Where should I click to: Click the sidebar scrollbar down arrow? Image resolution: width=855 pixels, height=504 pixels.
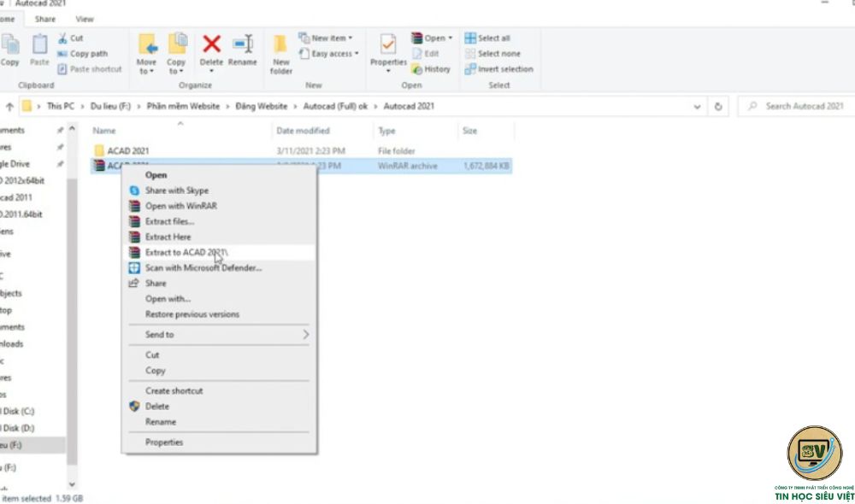tap(72, 483)
